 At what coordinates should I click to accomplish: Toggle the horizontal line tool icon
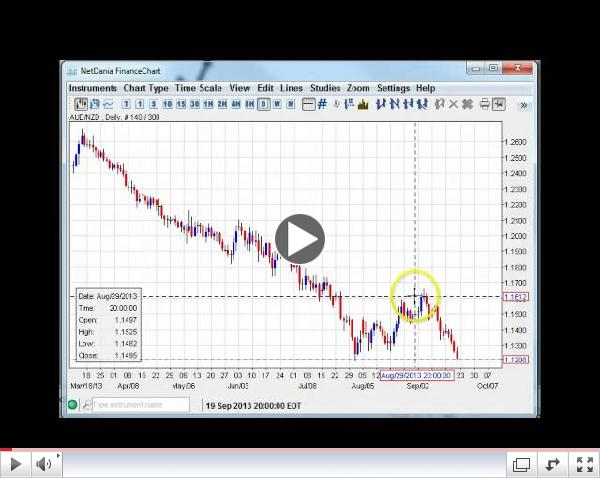coord(308,104)
